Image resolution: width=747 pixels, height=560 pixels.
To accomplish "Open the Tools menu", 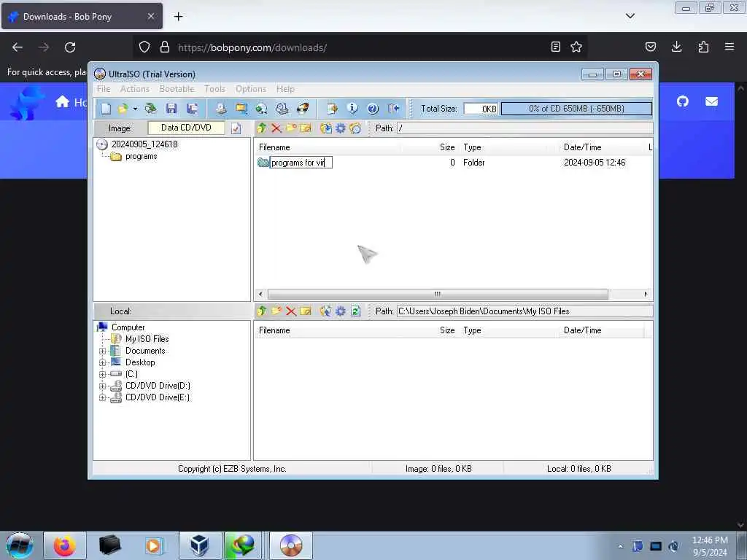I will [214, 89].
